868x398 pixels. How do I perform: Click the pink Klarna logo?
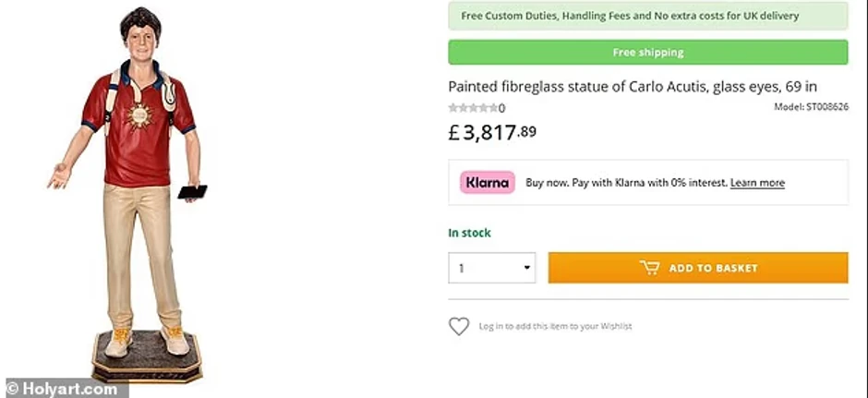[488, 183]
